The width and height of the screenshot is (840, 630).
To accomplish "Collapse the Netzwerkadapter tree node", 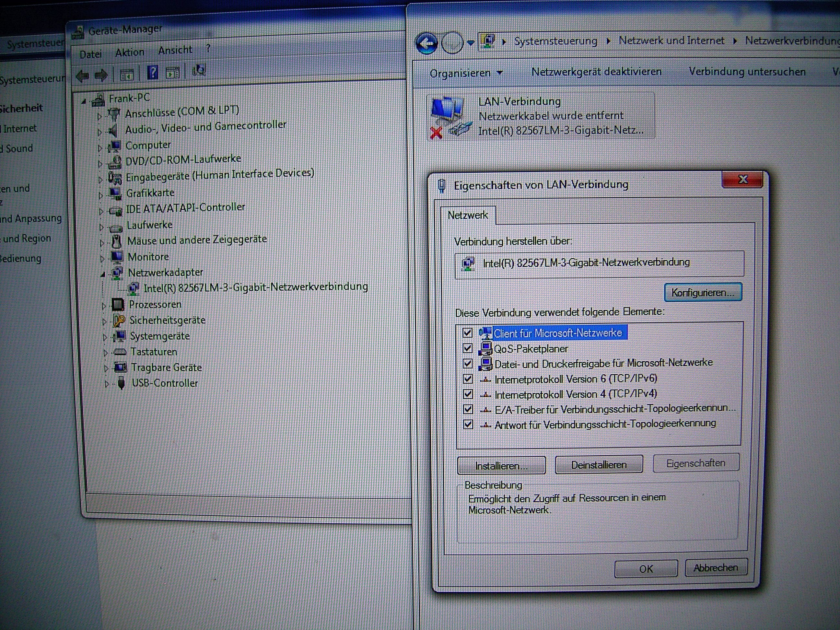I will coord(103,274).
